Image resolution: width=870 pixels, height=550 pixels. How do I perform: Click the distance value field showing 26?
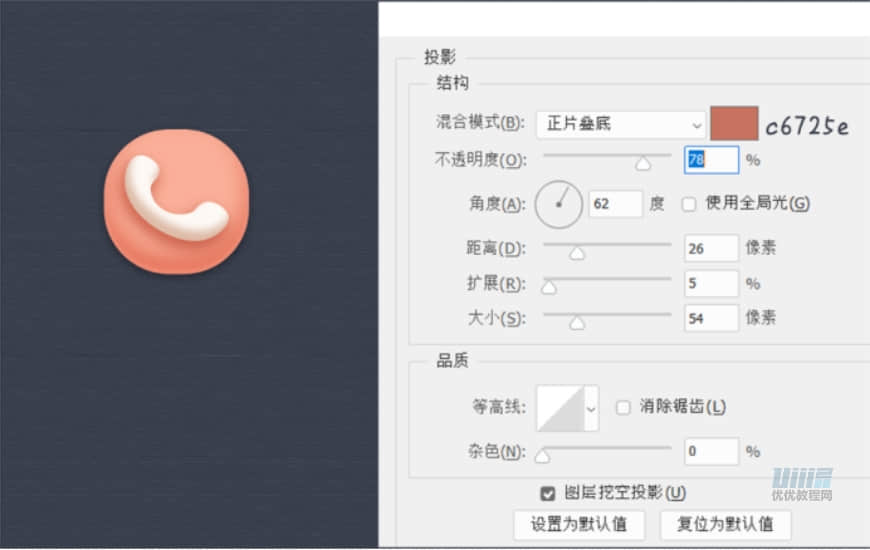(711, 248)
